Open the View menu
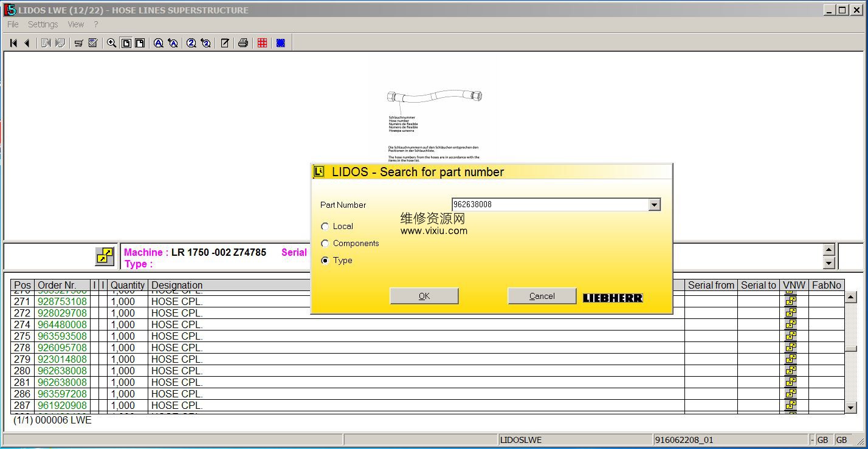 pos(75,24)
